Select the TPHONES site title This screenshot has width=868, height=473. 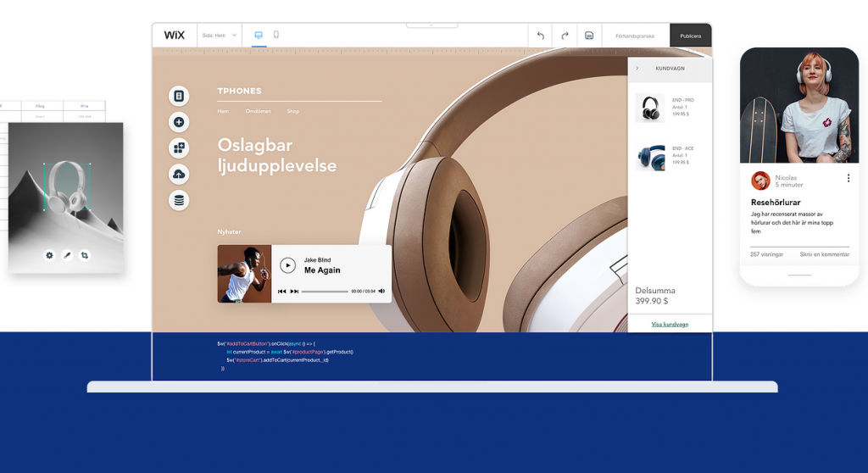[239, 91]
